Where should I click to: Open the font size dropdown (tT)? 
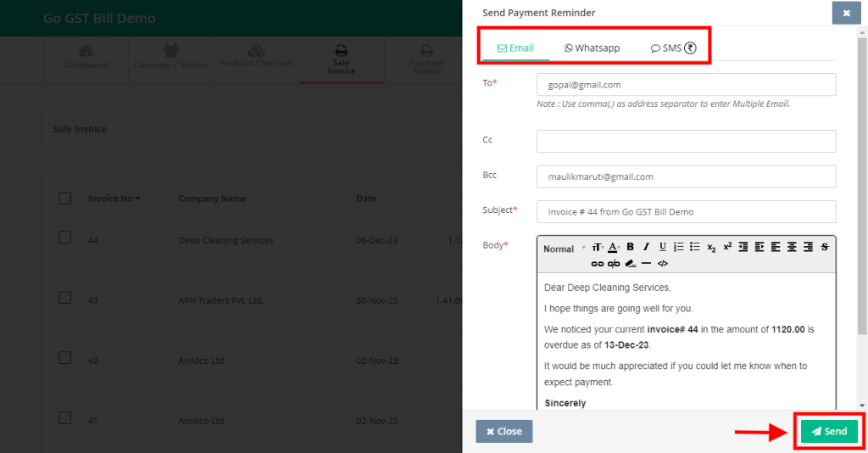click(598, 247)
